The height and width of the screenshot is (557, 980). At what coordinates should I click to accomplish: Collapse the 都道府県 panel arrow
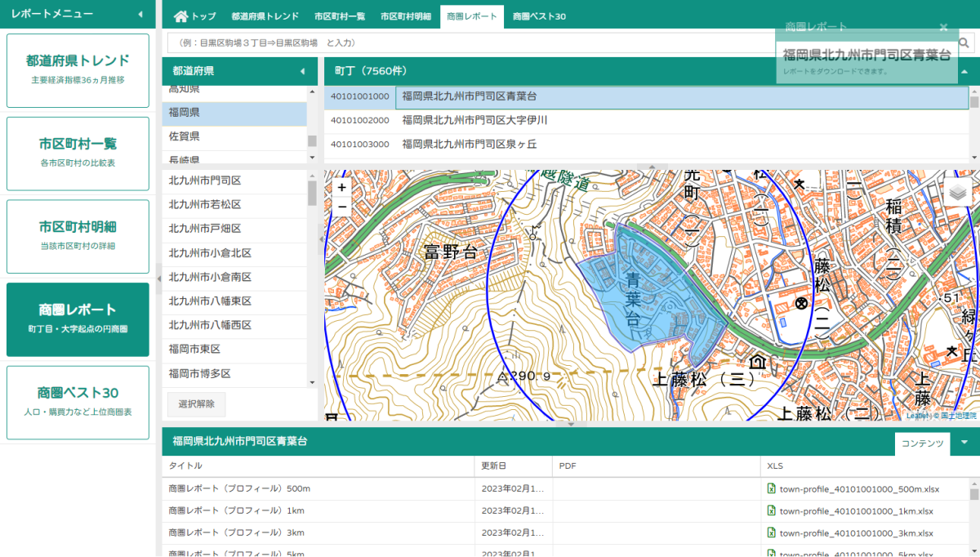pyautogui.click(x=303, y=71)
